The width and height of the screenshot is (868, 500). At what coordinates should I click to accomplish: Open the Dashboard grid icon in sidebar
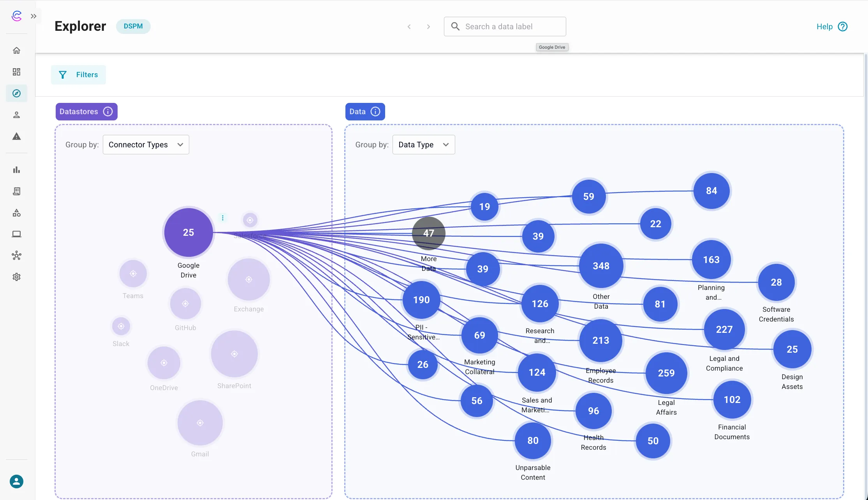pyautogui.click(x=16, y=72)
